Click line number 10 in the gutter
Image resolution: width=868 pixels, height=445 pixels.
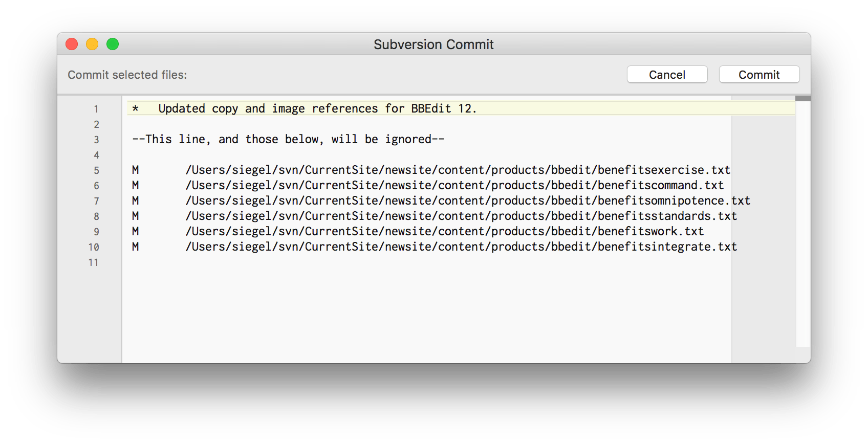(x=94, y=247)
